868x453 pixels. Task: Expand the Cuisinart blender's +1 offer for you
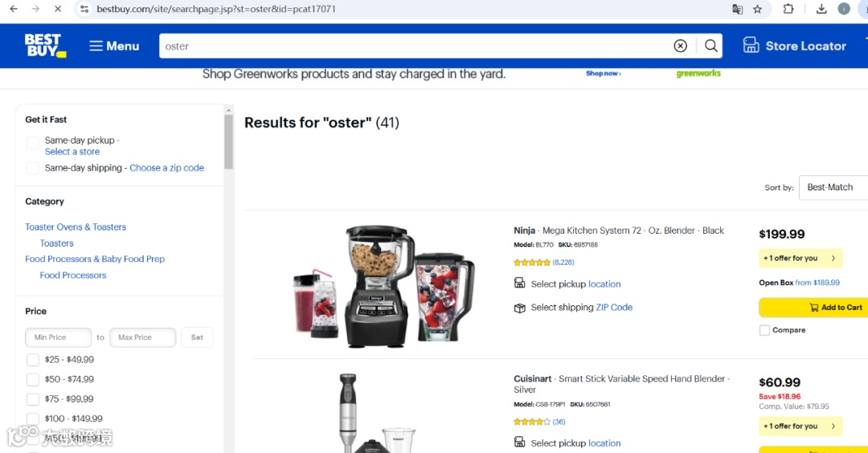[x=800, y=426]
